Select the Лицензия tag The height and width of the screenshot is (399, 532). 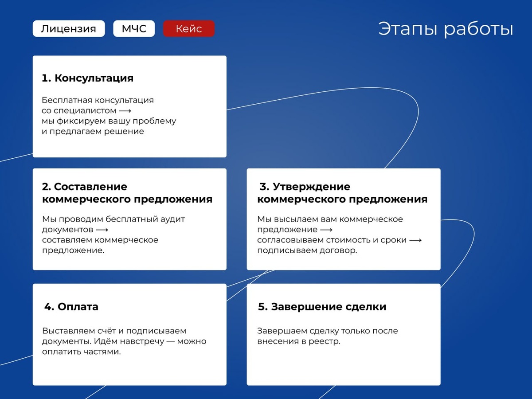69,29
